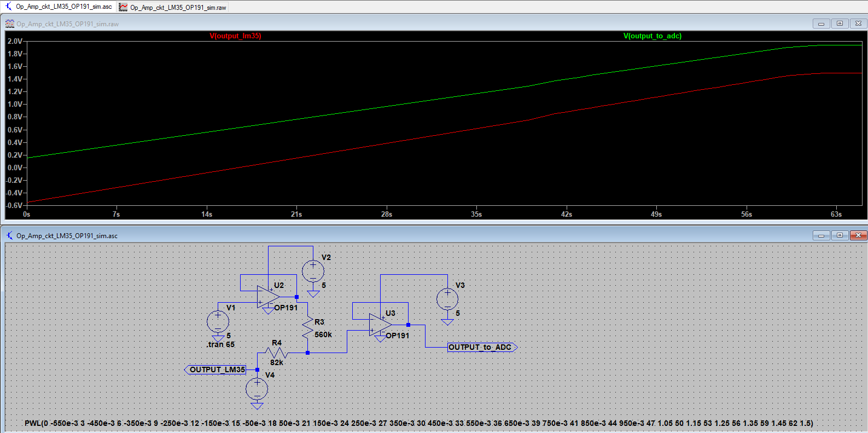Click the R3 reference label

[x=319, y=322]
